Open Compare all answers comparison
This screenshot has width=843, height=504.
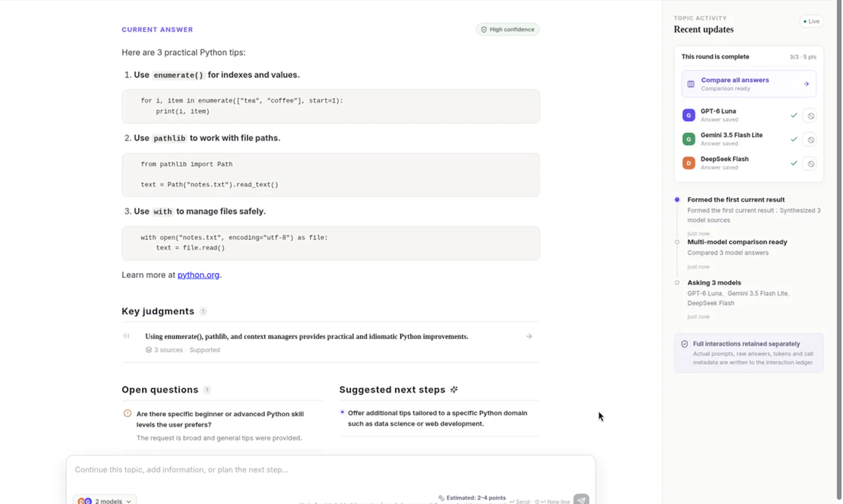(x=749, y=84)
